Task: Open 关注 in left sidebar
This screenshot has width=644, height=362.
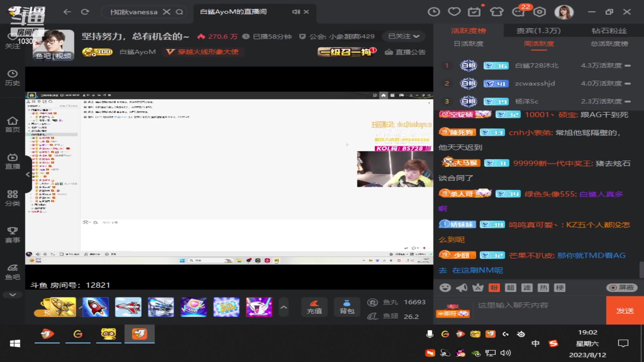Action: click(x=12, y=41)
